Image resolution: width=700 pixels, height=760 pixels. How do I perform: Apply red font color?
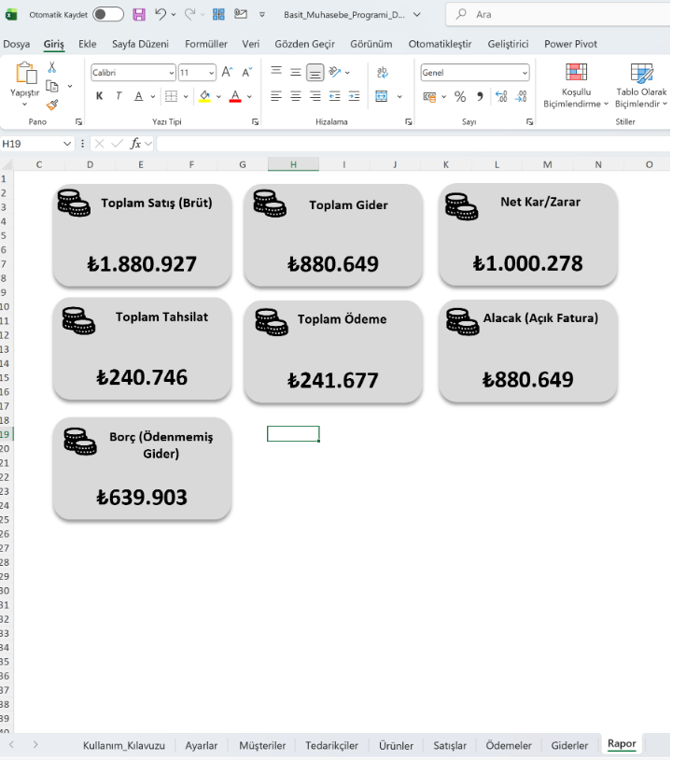[x=235, y=96]
